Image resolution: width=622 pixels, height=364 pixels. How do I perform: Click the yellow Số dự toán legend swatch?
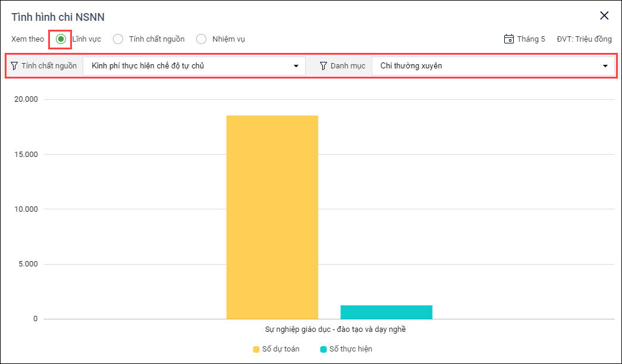(256, 349)
